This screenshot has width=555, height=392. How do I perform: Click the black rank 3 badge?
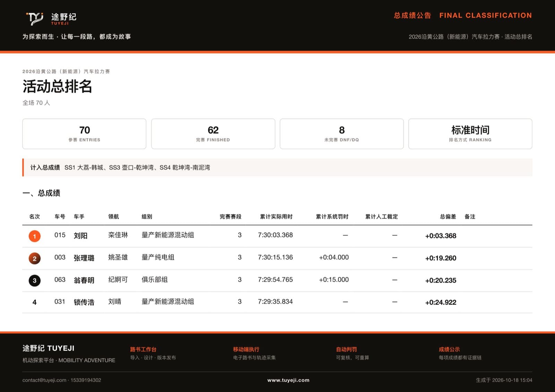tap(34, 281)
